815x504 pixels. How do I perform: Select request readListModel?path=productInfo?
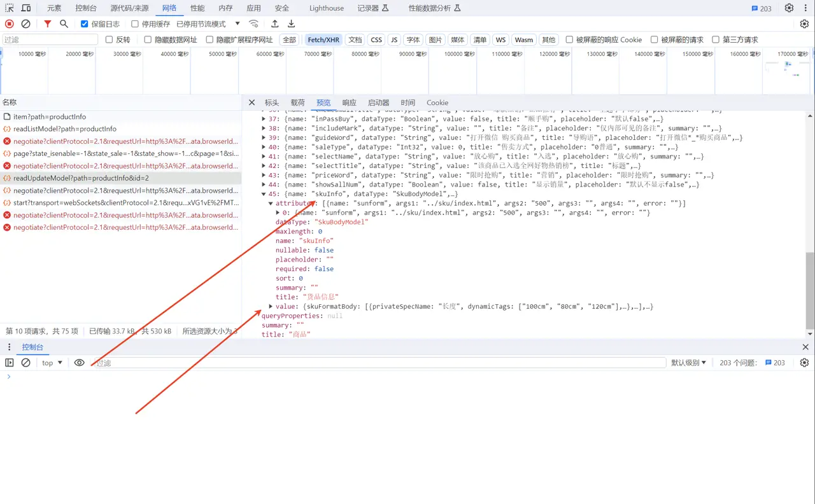(x=121, y=129)
